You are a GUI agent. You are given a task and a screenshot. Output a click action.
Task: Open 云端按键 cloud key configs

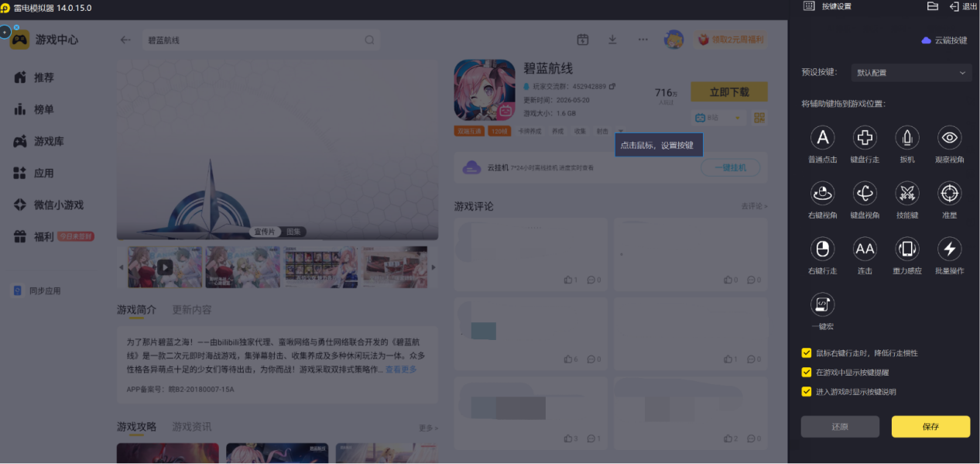point(944,40)
